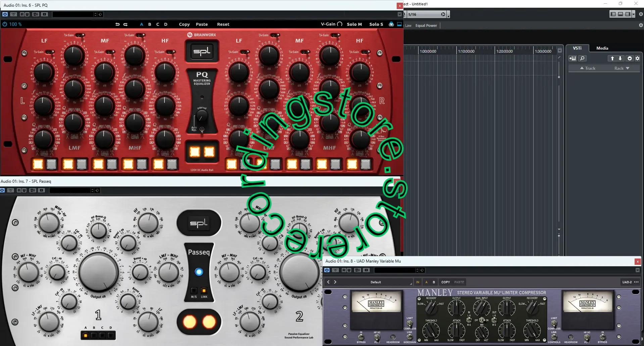
Task: Toggle the IN button on Manley toolbar
Action: coord(418,282)
